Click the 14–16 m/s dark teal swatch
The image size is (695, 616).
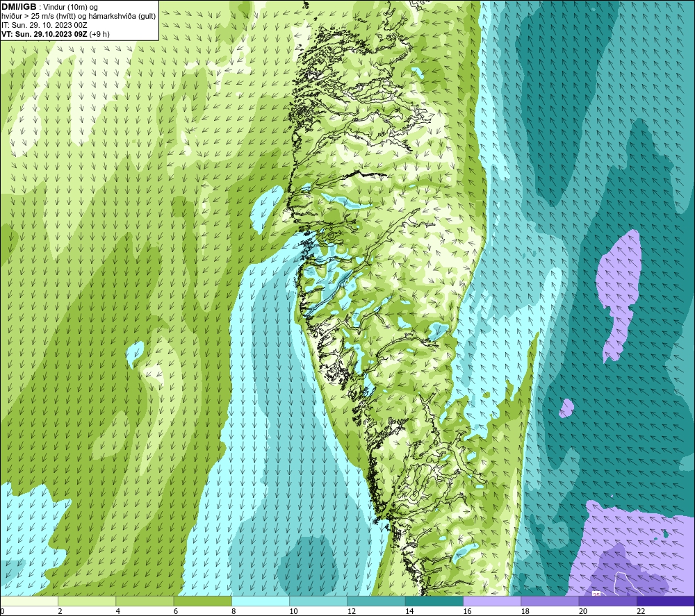(434, 601)
